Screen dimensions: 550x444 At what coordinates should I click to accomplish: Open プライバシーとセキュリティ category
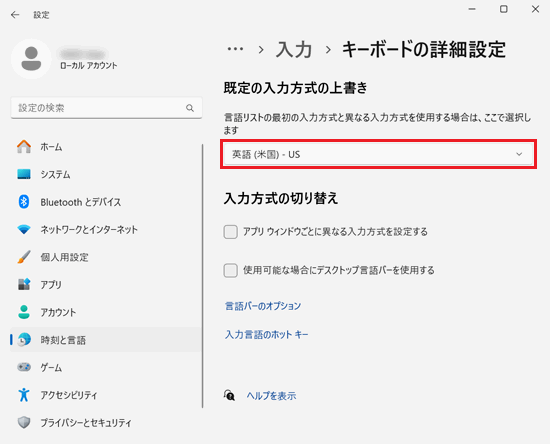106,423
